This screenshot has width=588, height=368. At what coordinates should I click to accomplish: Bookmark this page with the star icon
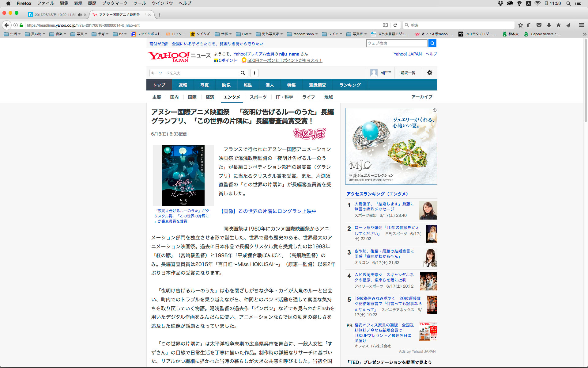pos(520,25)
